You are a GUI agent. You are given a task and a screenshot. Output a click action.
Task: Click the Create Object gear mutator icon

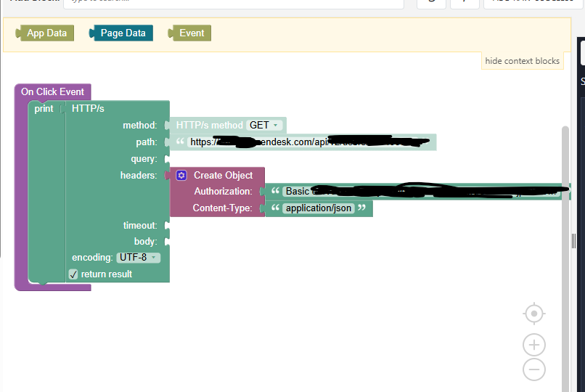tap(181, 175)
